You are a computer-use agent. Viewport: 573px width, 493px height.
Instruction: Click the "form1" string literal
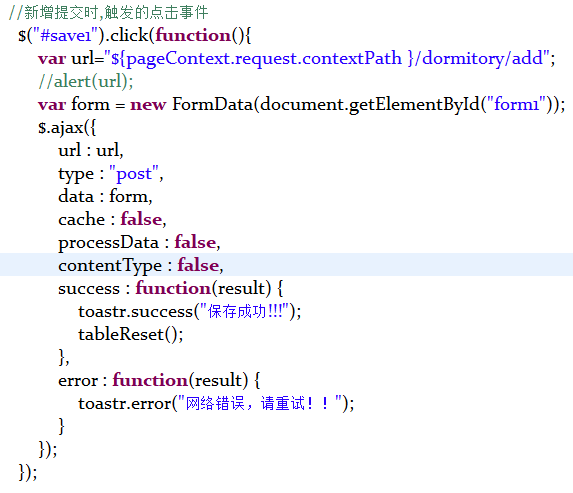coord(516,104)
